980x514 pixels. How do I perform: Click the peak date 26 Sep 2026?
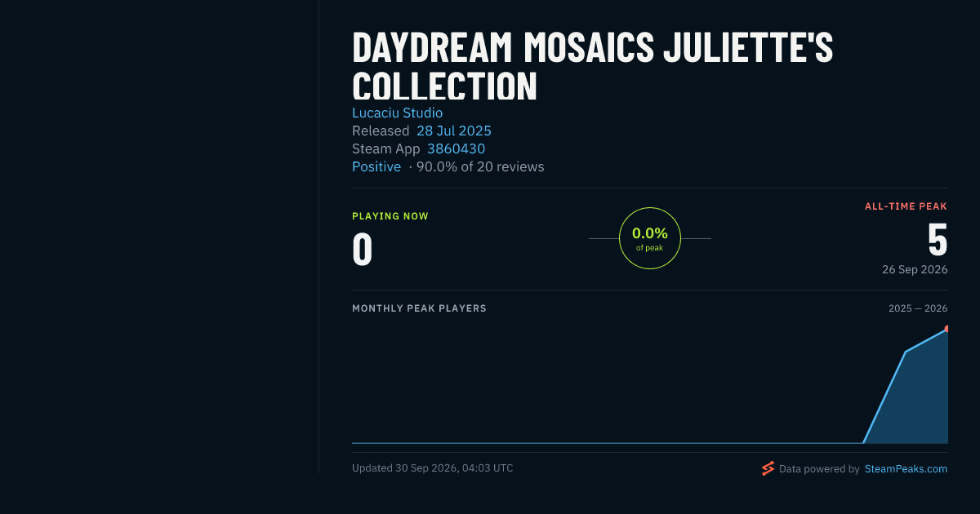[x=915, y=269]
